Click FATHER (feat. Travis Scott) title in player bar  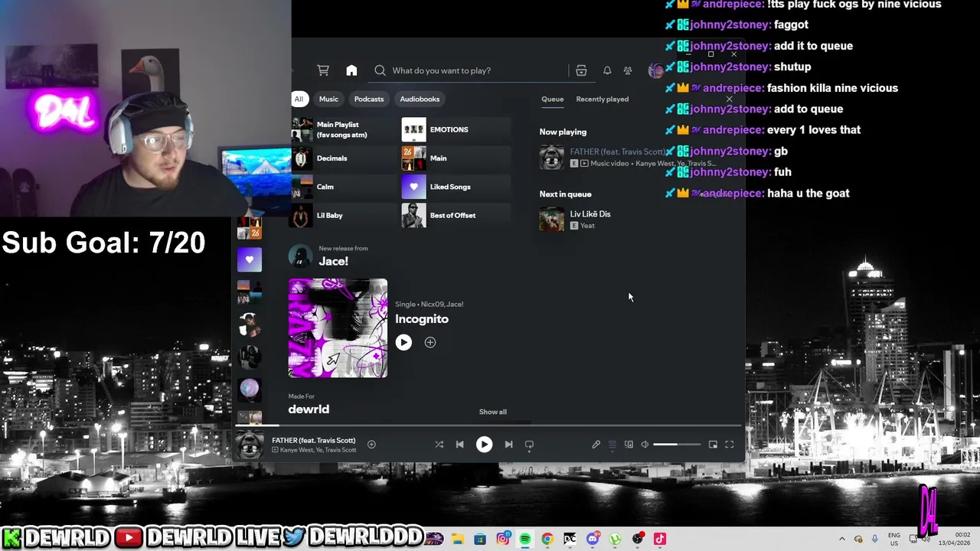tap(314, 440)
